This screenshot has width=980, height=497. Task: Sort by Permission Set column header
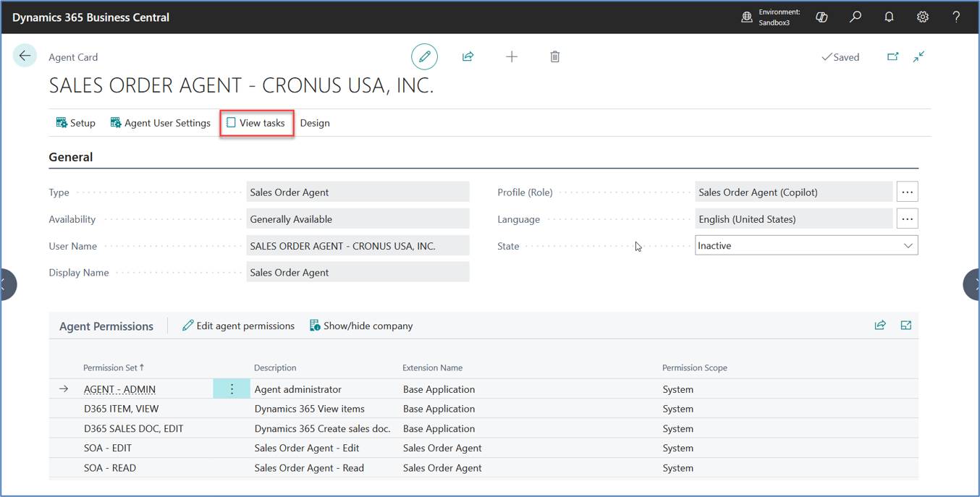pos(114,368)
